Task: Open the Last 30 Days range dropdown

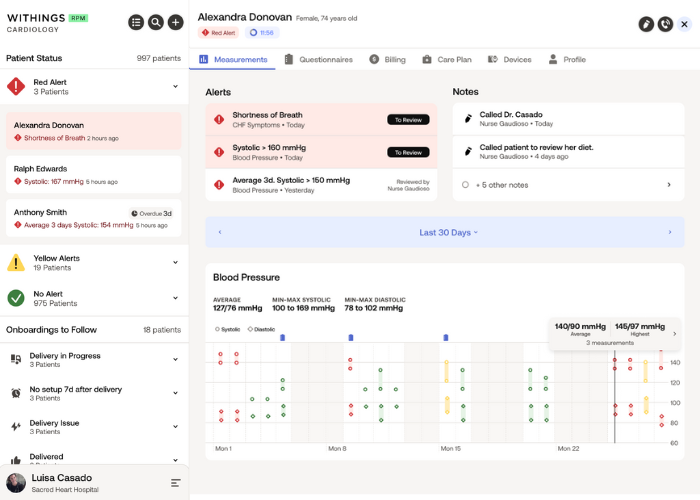Action: (x=445, y=232)
